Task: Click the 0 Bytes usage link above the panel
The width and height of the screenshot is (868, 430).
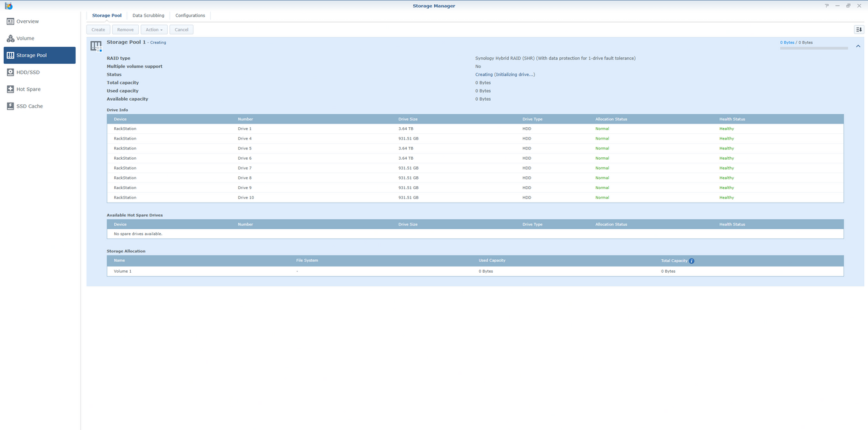Action: [787, 42]
